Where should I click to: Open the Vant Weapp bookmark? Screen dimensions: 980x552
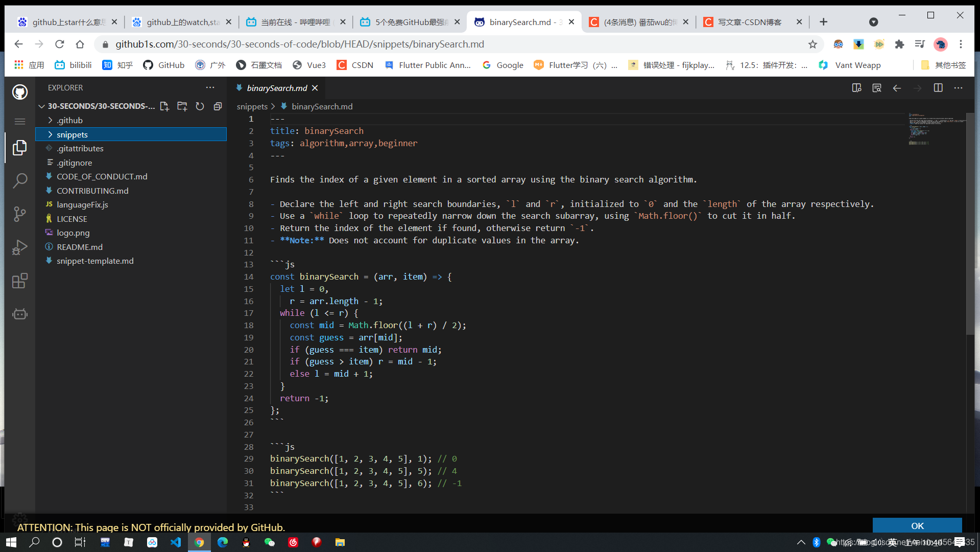(850, 65)
